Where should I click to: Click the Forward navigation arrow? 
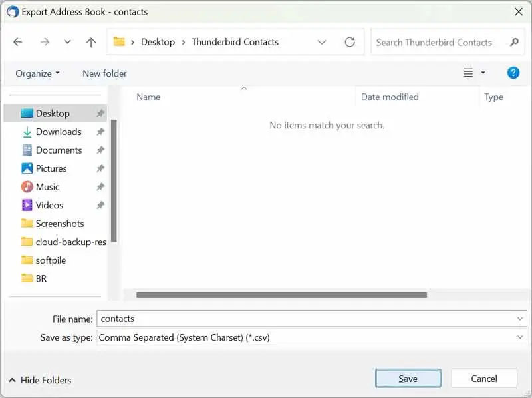point(45,42)
